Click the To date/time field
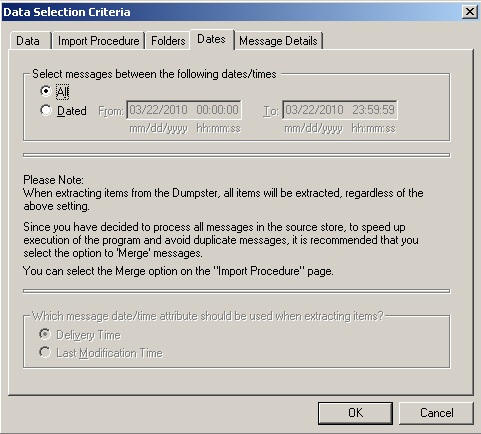The image size is (481, 434). pos(340,110)
